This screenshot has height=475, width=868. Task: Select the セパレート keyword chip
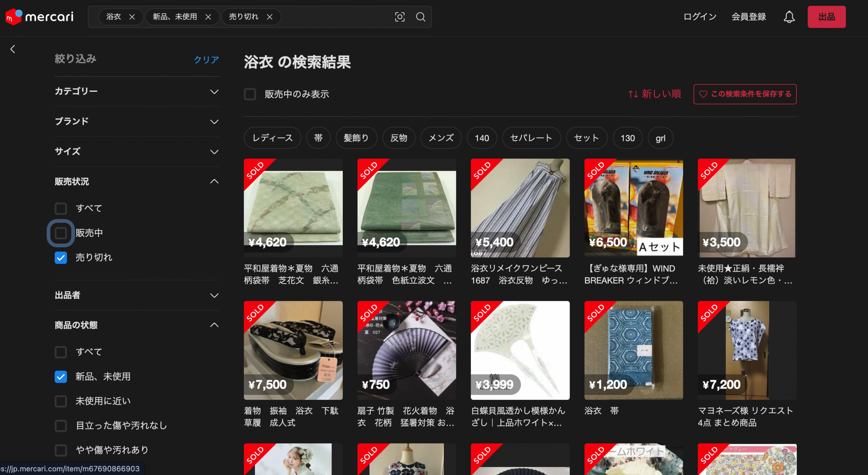coord(531,138)
